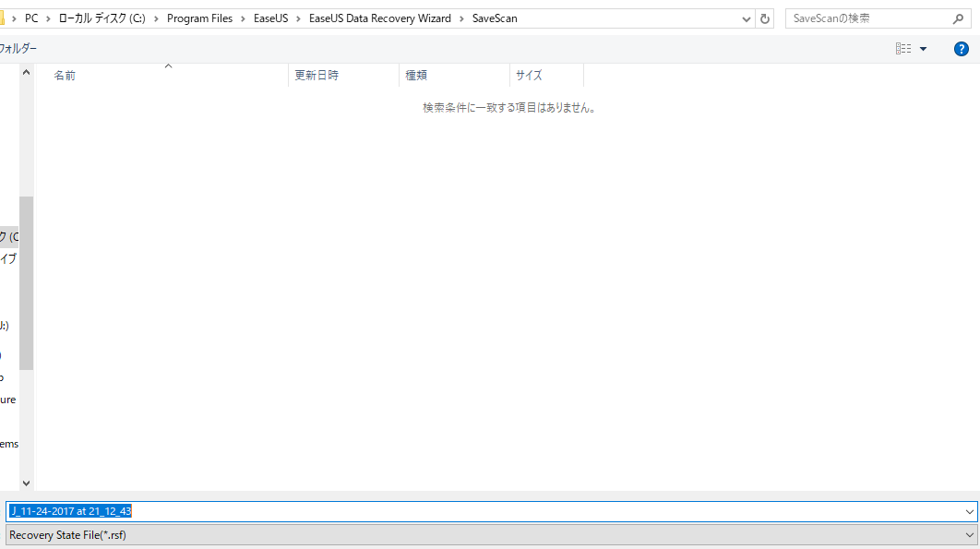Go to Program Files in address path
Image resolution: width=980 pixels, height=549 pixels.
pyautogui.click(x=199, y=18)
